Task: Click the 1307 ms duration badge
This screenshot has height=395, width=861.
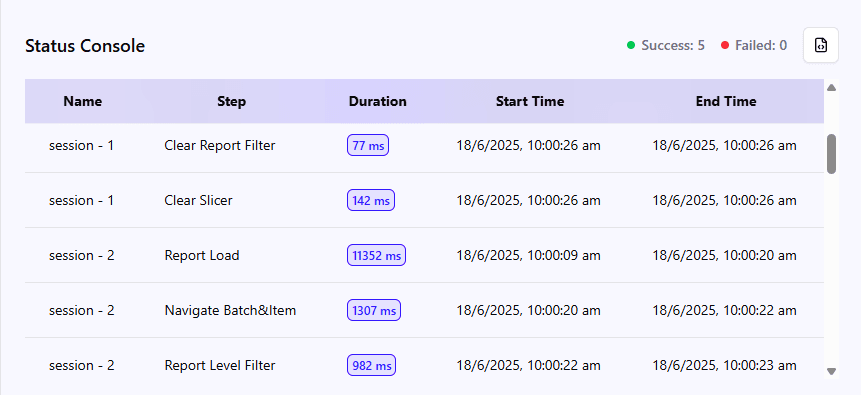Action: (x=373, y=310)
